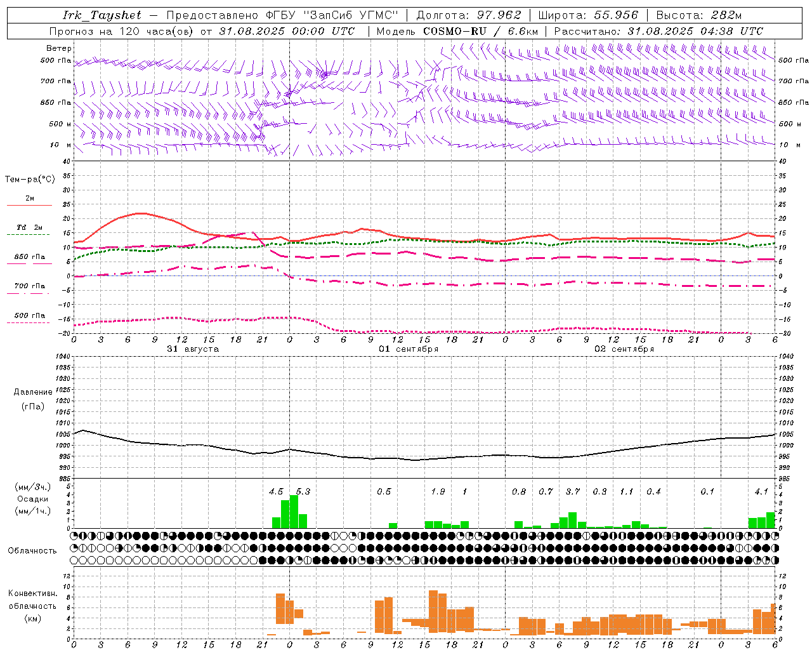Click the Рассчитано: 31.08.2025 04:38 UTC text
Screen dimensions: 812x650
pyautogui.click(x=658, y=31)
